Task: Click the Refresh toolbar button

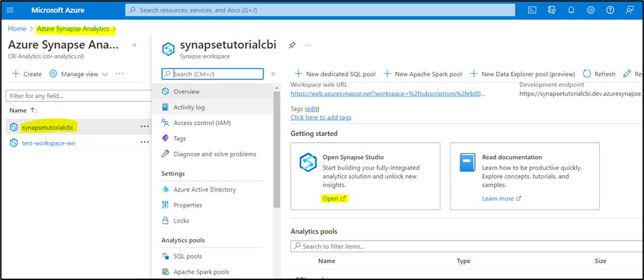Action: coord(599,74)
